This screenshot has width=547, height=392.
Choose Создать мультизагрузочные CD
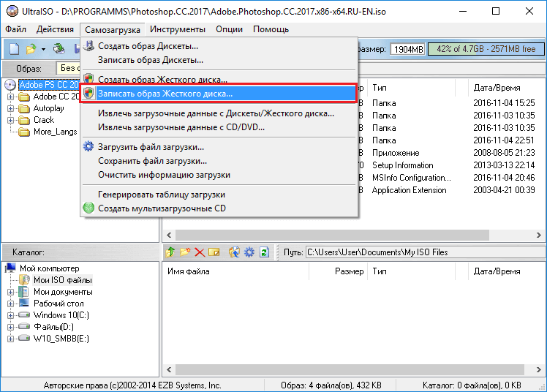(219, 208)
